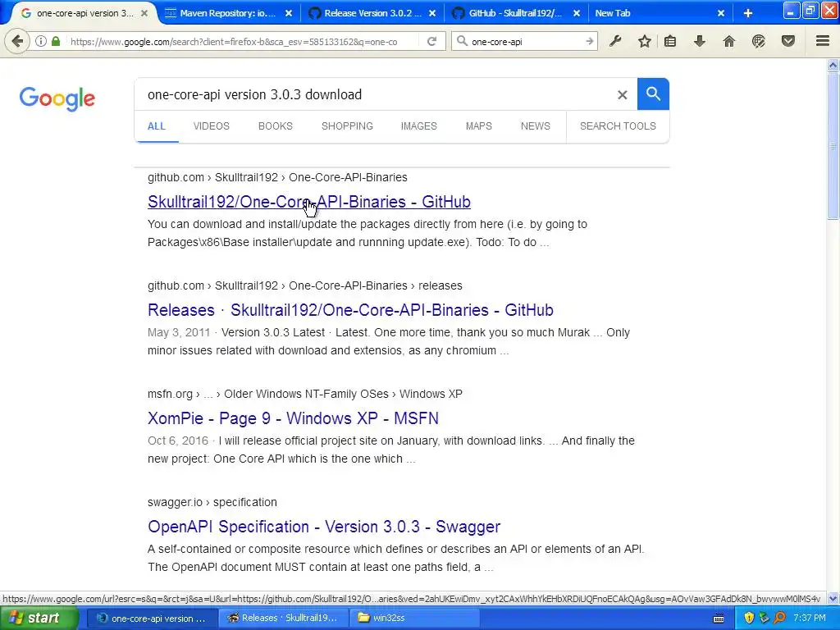This screenshot has height=630, width=840.
Task: Select the MAPS results filter
Action: click(479, 126)
